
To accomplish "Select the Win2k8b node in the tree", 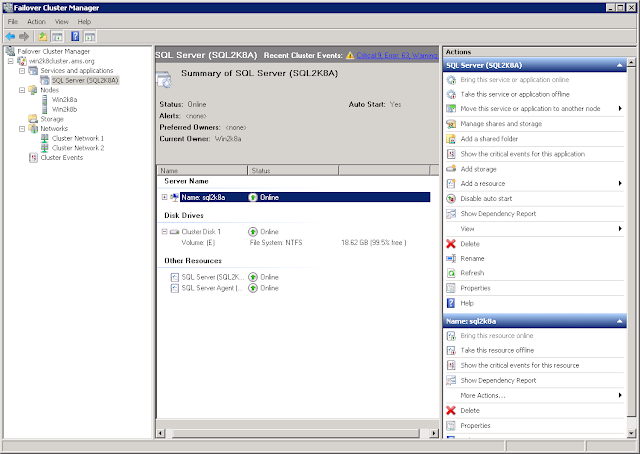I will click(x=64, y=109).
